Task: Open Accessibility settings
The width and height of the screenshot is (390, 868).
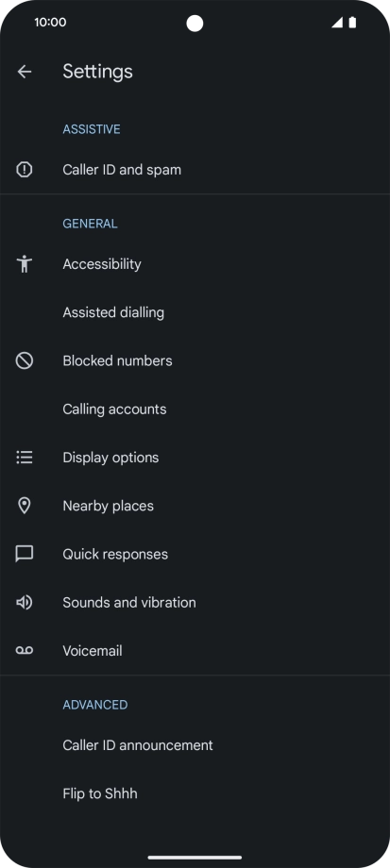Action: pyautogui.click(x=195, y=264)
